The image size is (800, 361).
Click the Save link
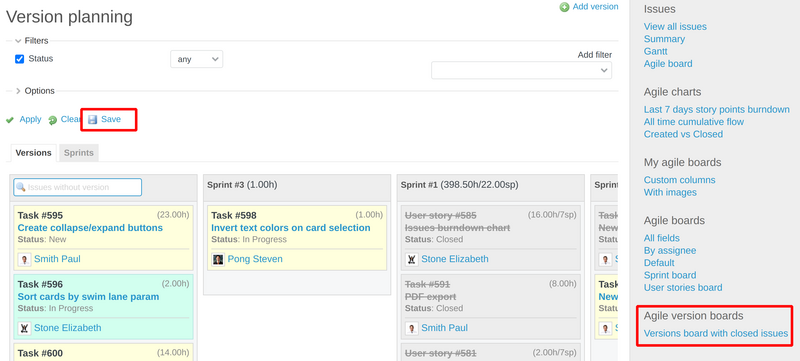pos(111,119)
